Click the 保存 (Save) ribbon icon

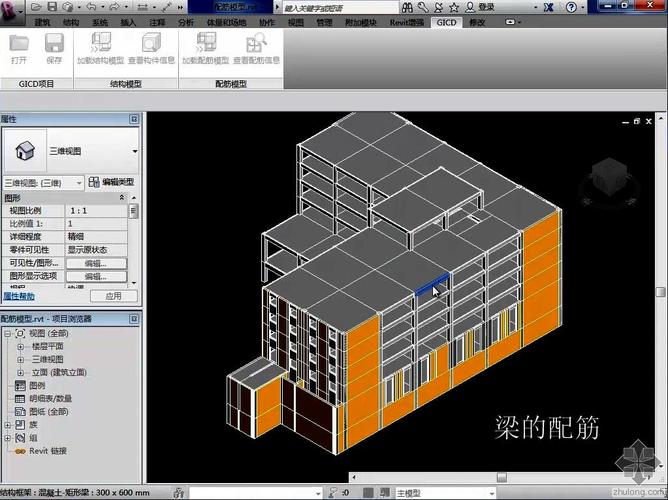click(x=54, y=44)
